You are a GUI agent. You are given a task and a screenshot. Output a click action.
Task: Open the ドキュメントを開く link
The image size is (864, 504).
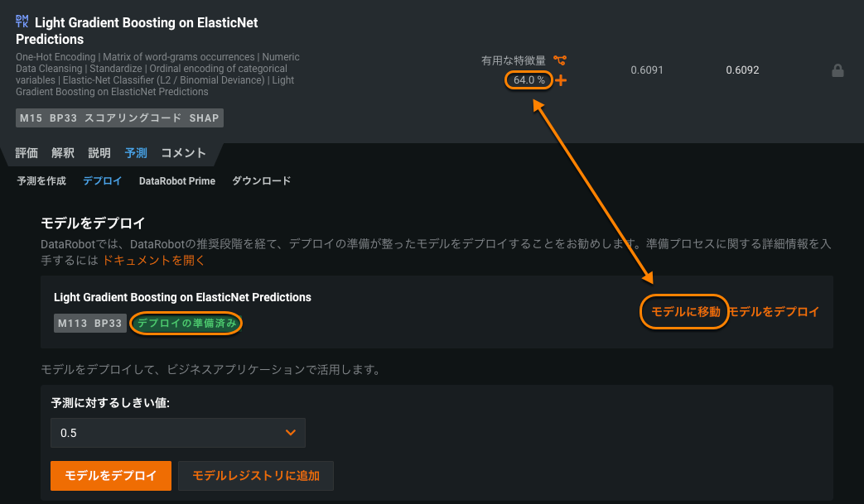click(x=153, y=260)
